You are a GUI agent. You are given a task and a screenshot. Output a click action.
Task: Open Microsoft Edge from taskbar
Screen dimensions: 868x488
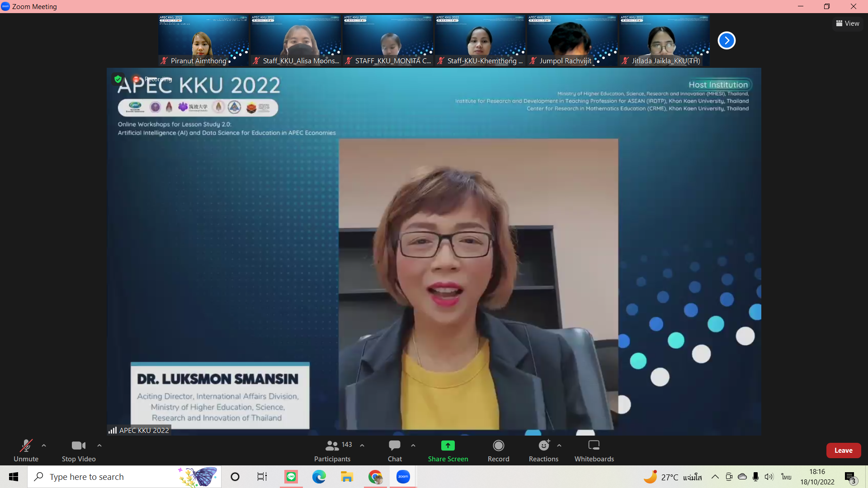pos(319,477)
